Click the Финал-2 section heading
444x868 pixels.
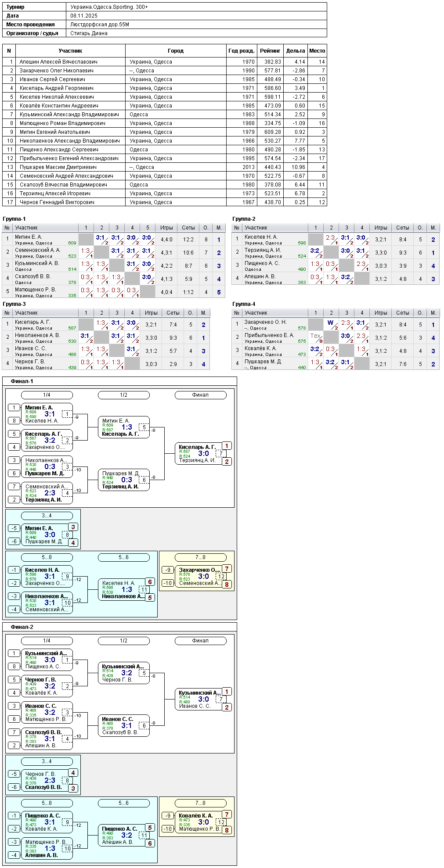[22, 627]
